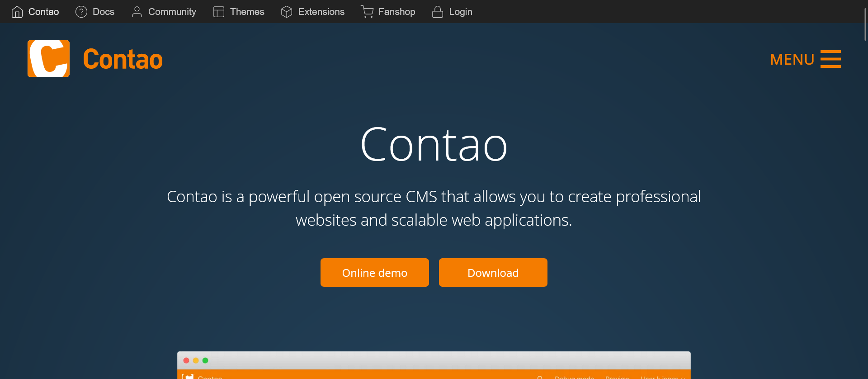This screenshot has width=868, height=379.
Task: Click the Download button
Action: (x=493, y=272)
